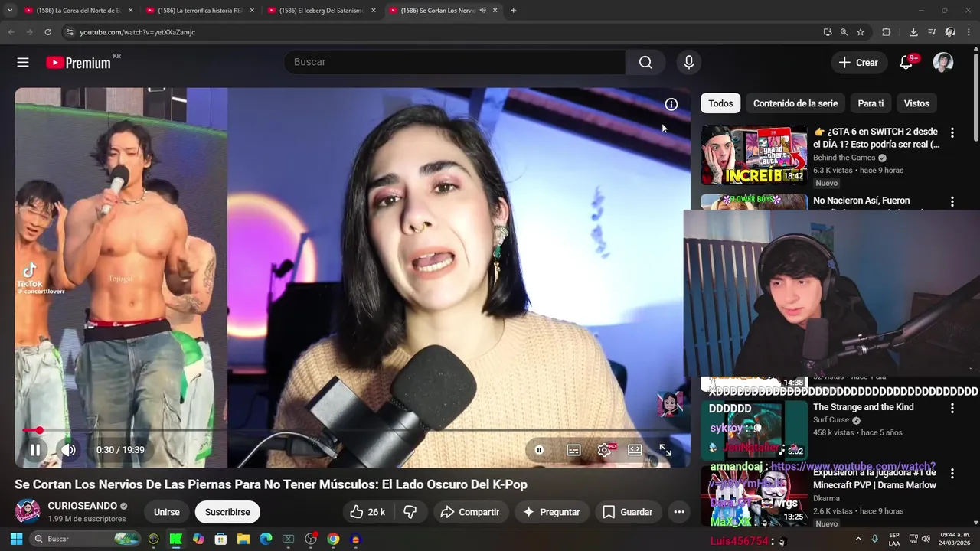Install app icon in address bar
The width and height of the screenshot is (980, 551).
(x=828, y=32)
